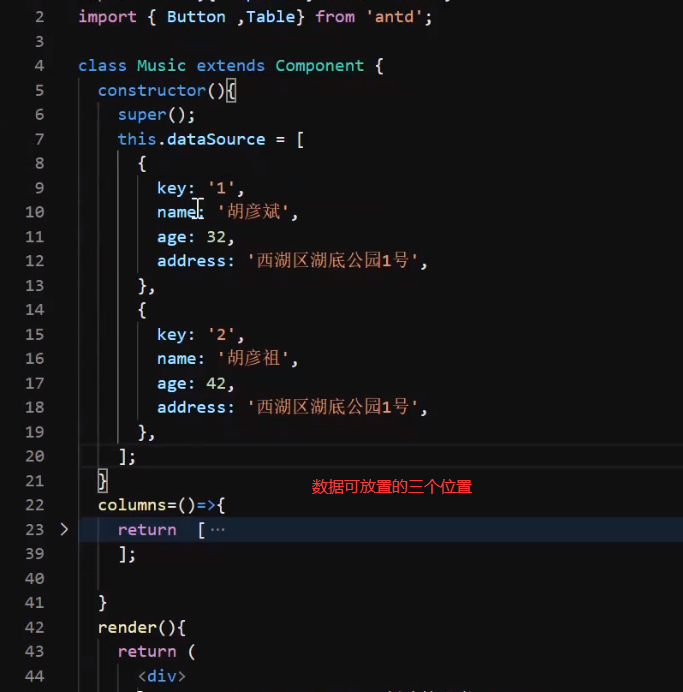Click the div tag on line 44

pos(161,676)
